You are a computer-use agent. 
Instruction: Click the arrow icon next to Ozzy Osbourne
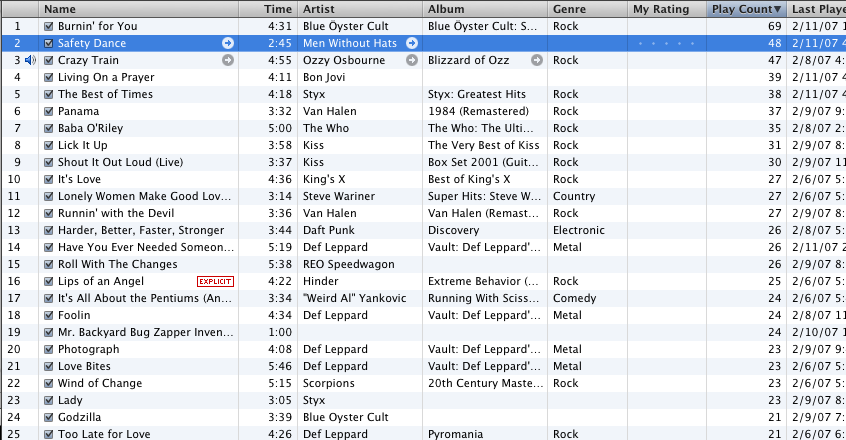tap(412, 60)
